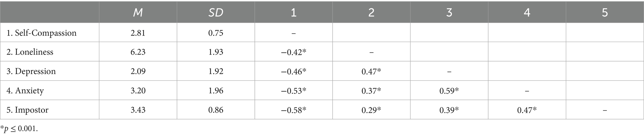
Task: Click Loneliness mean value 6.23
Action: [x=138, y=52]
